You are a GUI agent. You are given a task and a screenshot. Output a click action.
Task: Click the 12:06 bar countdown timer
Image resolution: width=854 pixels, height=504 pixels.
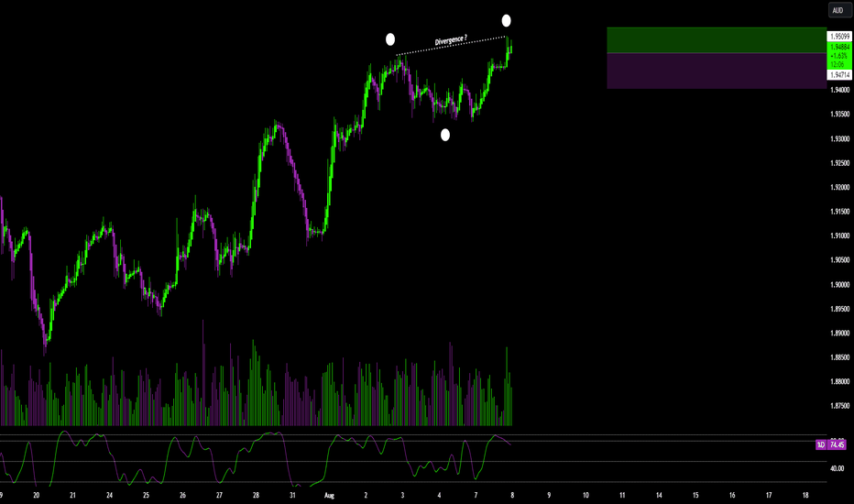[838, 64]
